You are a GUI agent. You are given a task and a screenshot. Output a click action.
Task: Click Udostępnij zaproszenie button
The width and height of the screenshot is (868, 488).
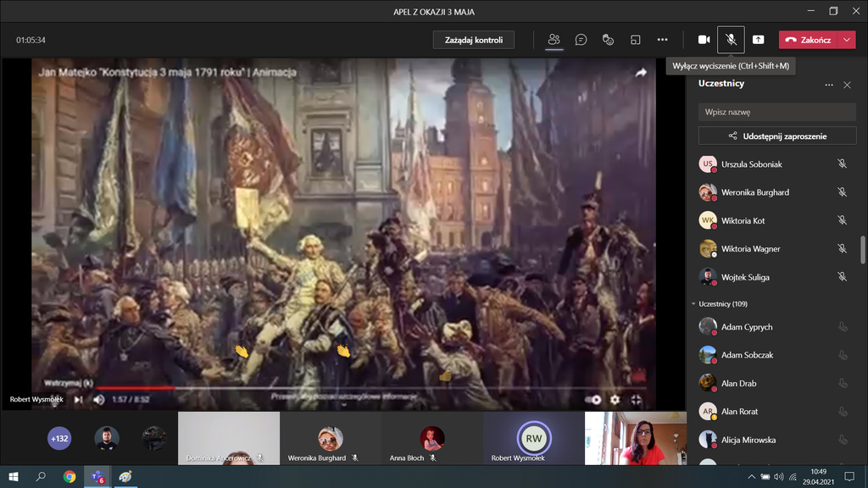pyautogui.click(x=777, y=136)
